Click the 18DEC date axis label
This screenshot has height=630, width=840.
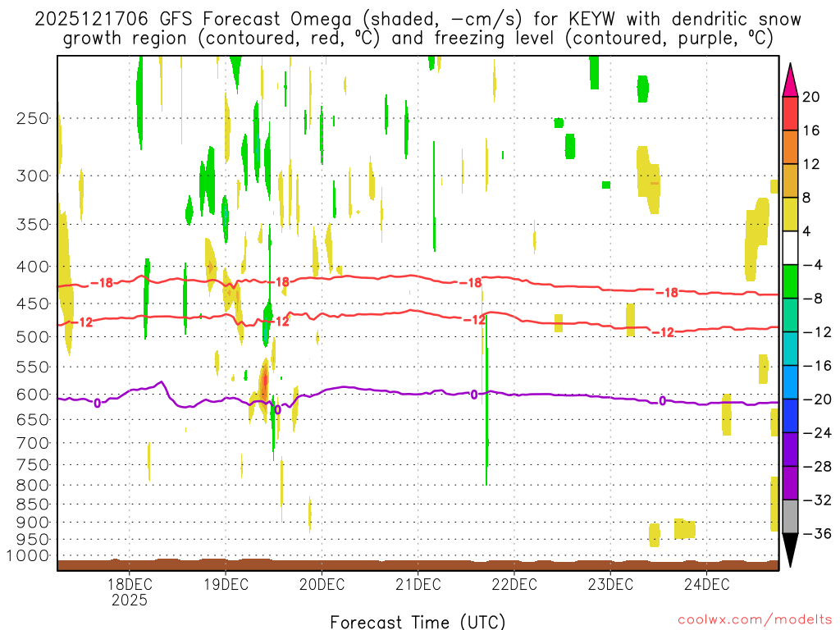tap(129, 584)
